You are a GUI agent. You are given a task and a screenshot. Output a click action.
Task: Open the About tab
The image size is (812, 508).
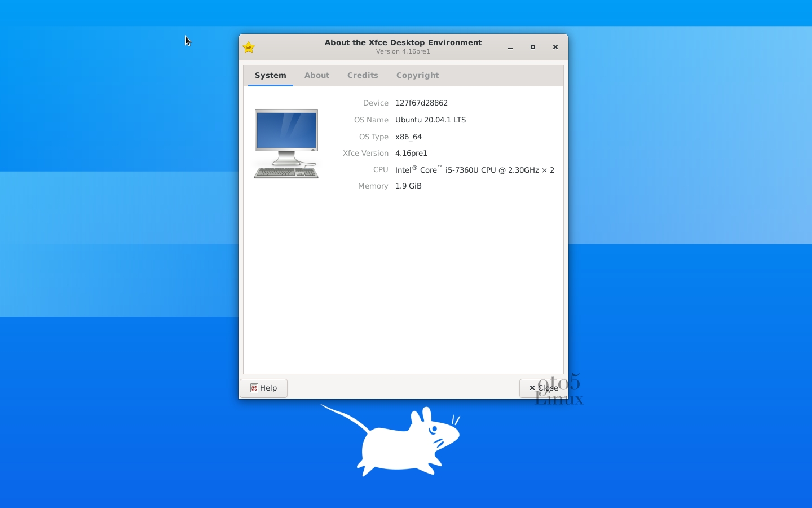(x=317, y=76)
